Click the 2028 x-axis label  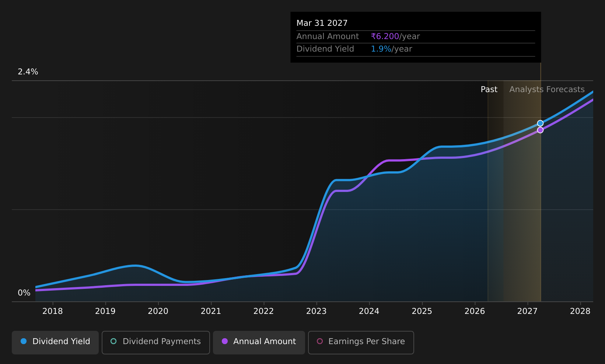pyautogui.click(x=580, y=311)
